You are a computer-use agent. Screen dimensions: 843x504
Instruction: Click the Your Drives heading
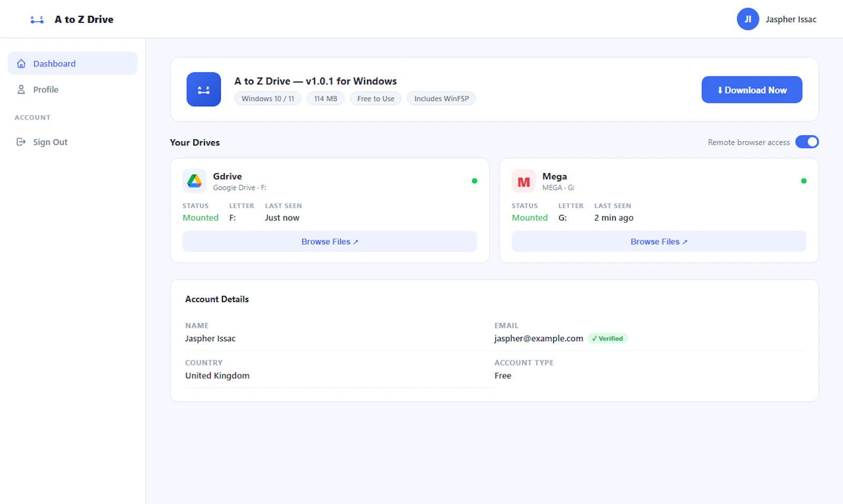tap(195, 142)
